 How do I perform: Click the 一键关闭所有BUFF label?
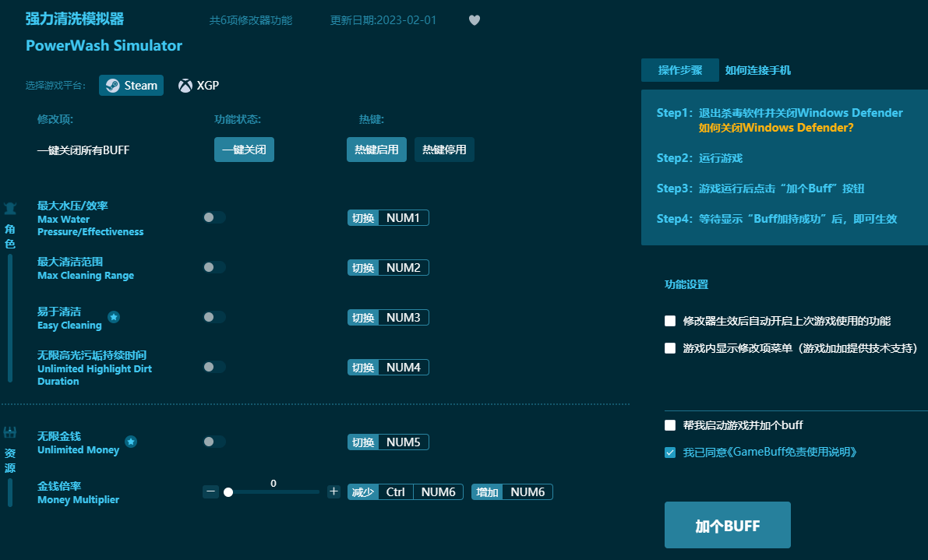point(83,150)
